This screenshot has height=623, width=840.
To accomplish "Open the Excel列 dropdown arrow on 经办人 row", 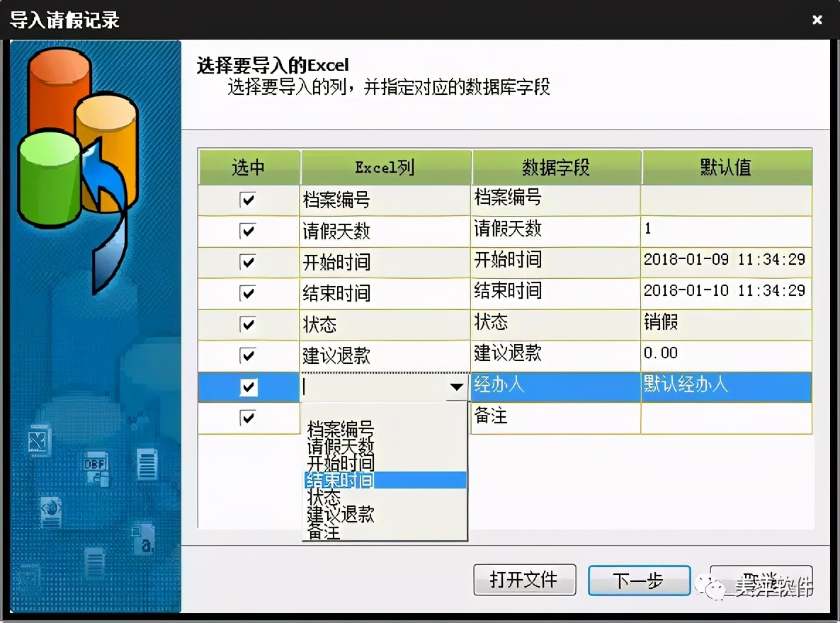I will (x=456, y=387).
